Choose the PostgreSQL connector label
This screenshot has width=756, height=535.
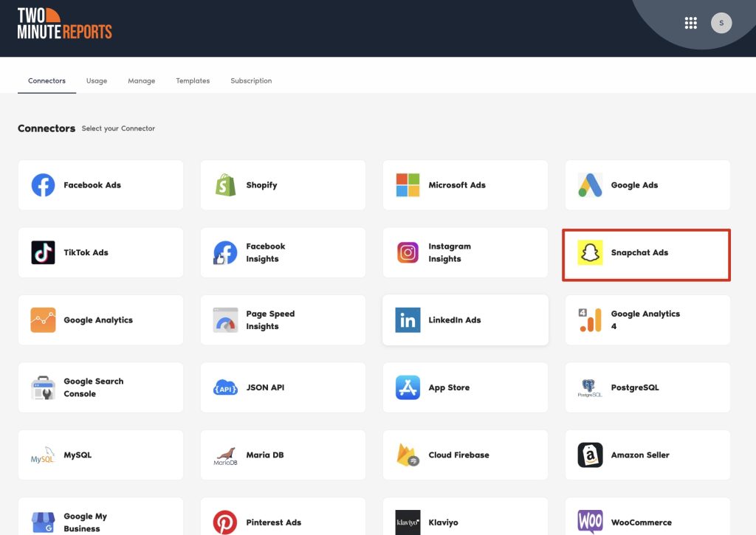click(635, 387)
